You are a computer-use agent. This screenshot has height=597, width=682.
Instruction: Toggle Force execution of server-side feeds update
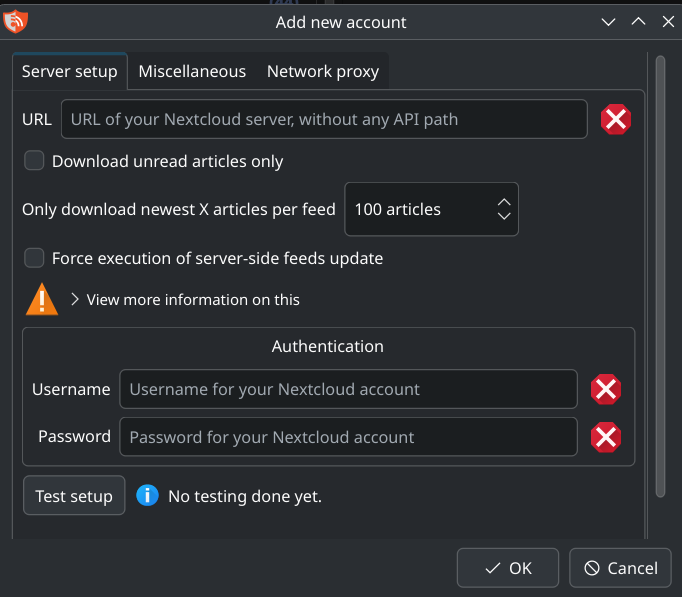click(x=35, y=258)
